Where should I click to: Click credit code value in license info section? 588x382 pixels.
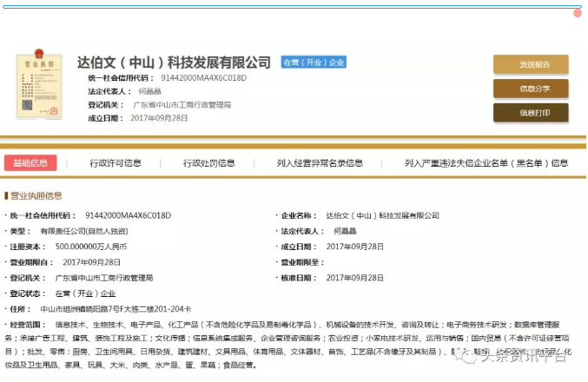[x=128, y=215]
